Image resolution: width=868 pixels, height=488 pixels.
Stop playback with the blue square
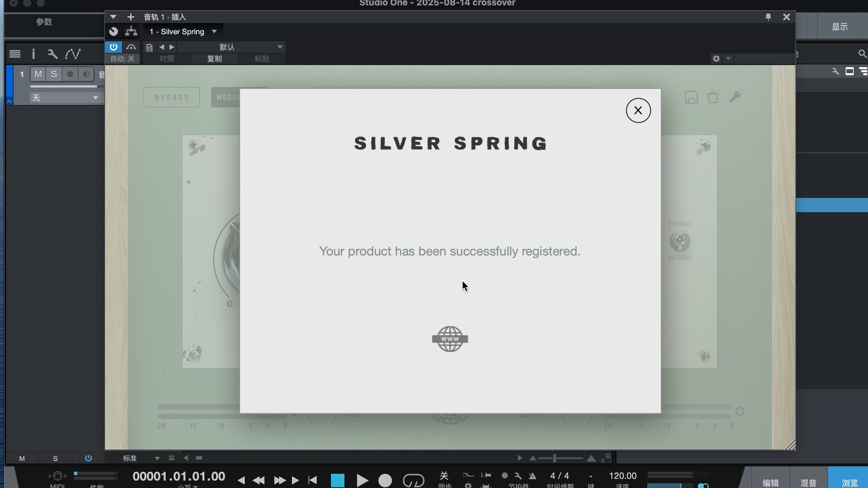point(338,480)
